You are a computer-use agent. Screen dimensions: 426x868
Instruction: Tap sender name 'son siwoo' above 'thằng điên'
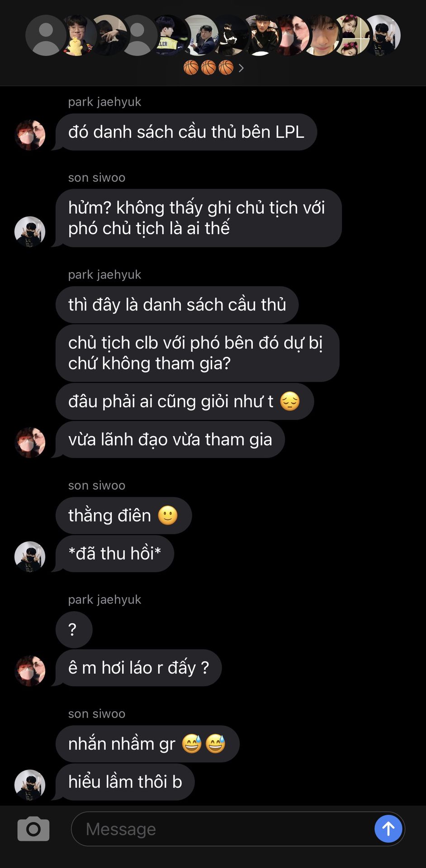point(97,486)
